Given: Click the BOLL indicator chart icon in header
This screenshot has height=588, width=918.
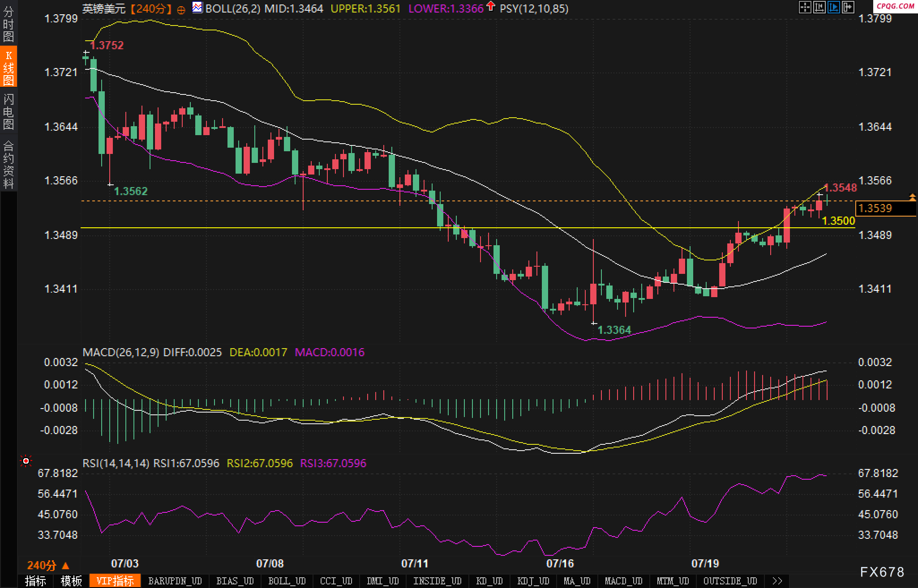Looking at the screenshot, I should point(197,8).
